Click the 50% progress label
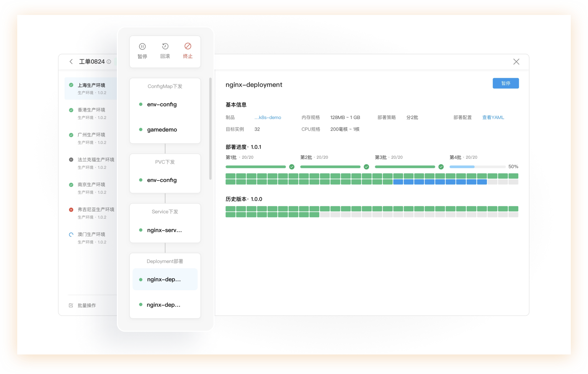This screenshot has height=374, width=588. point(513,167)
